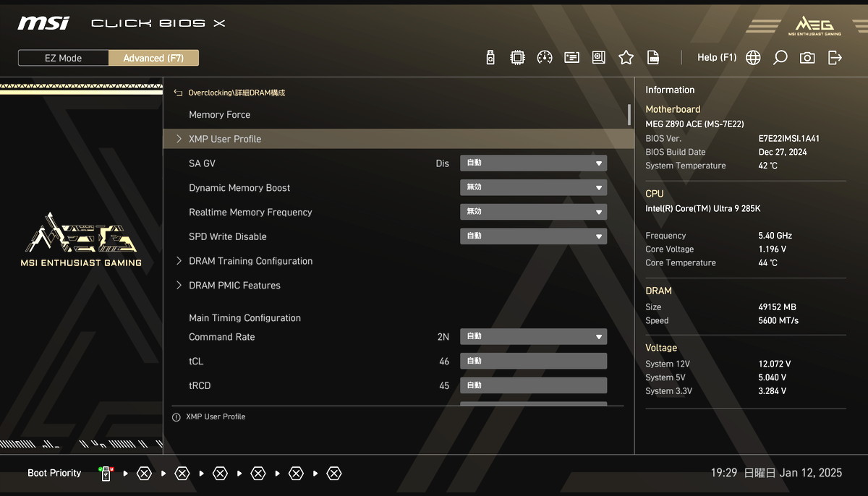The width and height of the screenshot is (868, 496).
Task: Open Dynamic Memory Boost dropdown
Action: tap(533, 188)
